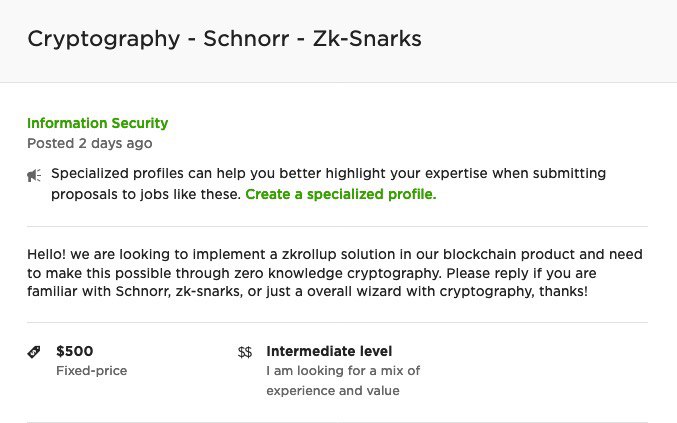This screenshot has width=677, height=423.
Task: Click the word Cryptography in the title
Action: click(104, 38)
